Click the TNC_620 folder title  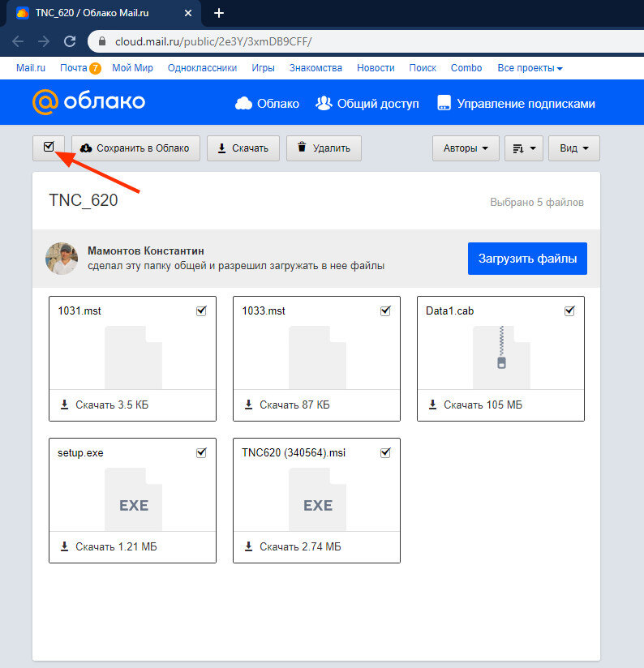point(83,200)
